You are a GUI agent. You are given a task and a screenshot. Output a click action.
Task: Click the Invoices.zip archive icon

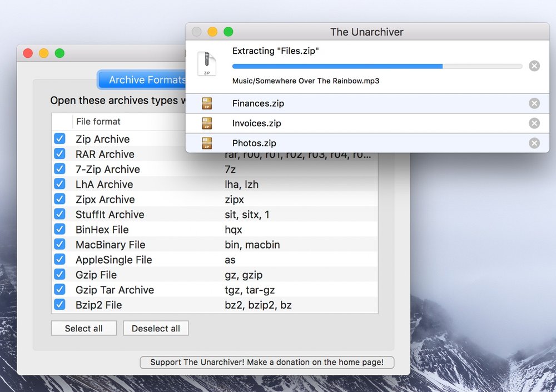click(x=207, y=123)
